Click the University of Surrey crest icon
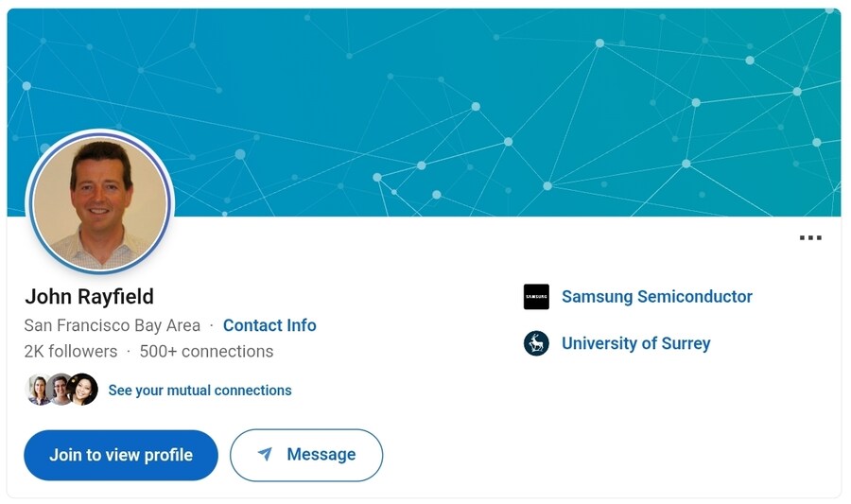The height and width of the screenshot is (504, 851). [x=536, y=343]
